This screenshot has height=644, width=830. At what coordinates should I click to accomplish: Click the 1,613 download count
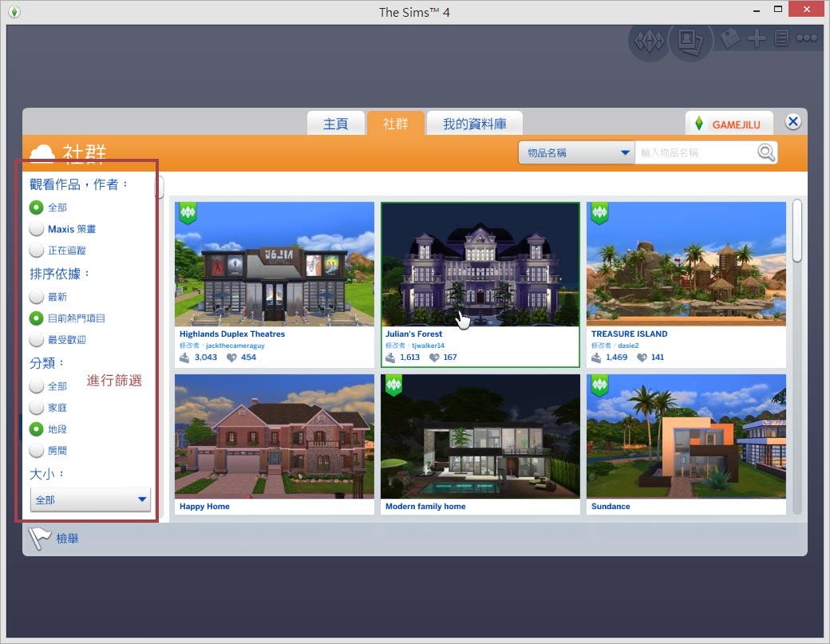[x=409, y=358]
